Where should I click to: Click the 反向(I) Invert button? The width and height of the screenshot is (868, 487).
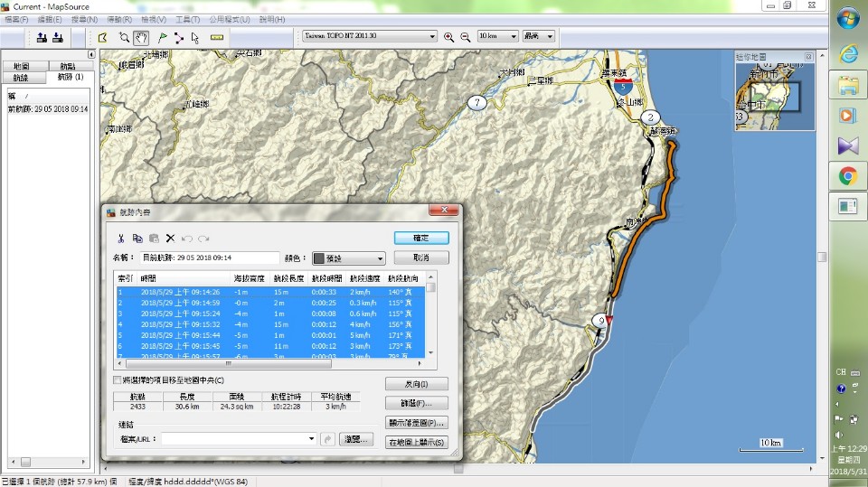point(416,384)
